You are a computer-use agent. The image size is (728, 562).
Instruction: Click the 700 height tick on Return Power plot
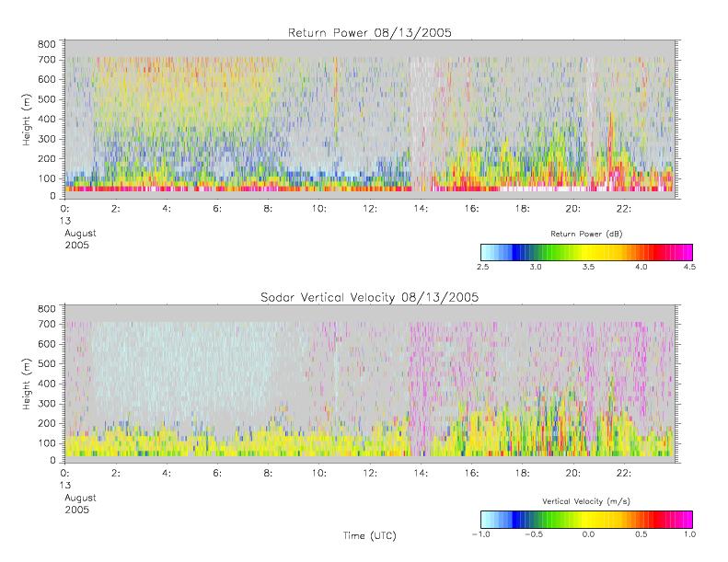tap(46, 60)
